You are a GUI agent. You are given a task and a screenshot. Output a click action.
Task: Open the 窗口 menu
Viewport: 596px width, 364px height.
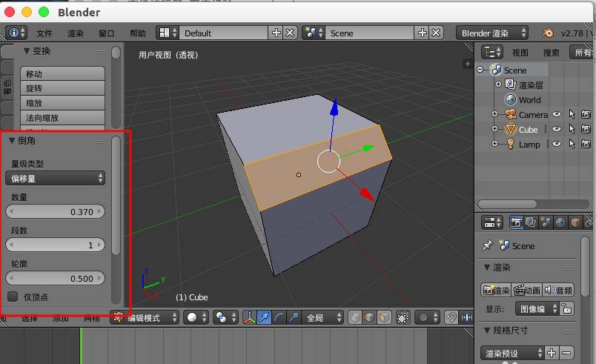pyautogui.click(x=107, y=33)
